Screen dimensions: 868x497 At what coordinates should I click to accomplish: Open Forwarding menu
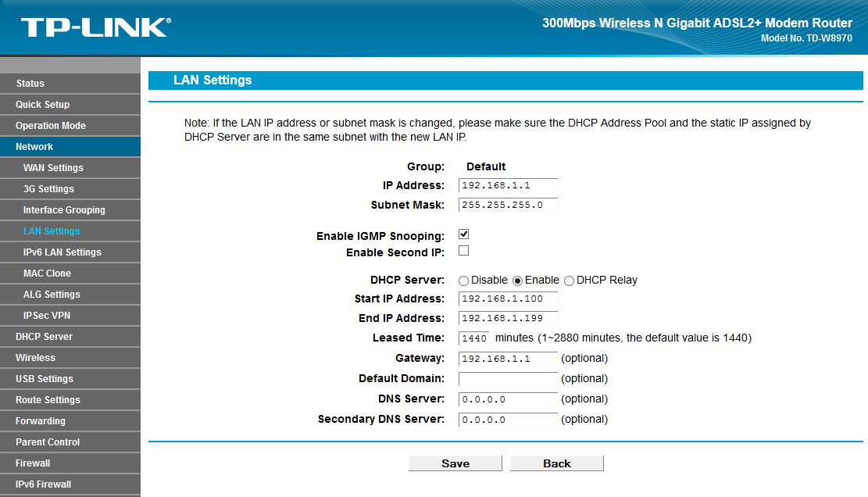[70, 420]
